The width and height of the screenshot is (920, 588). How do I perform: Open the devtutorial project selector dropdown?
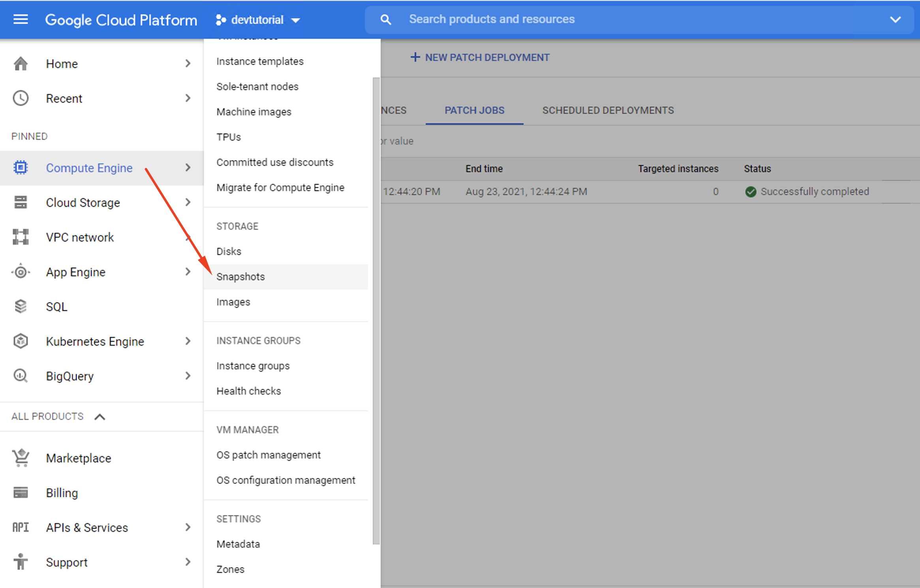point(258,20)
